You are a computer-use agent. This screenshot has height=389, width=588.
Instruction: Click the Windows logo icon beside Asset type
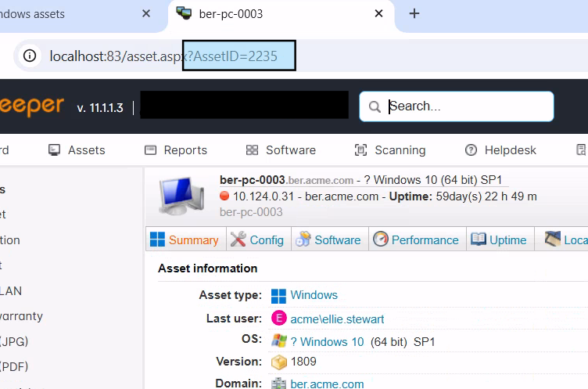pos(278,297)
